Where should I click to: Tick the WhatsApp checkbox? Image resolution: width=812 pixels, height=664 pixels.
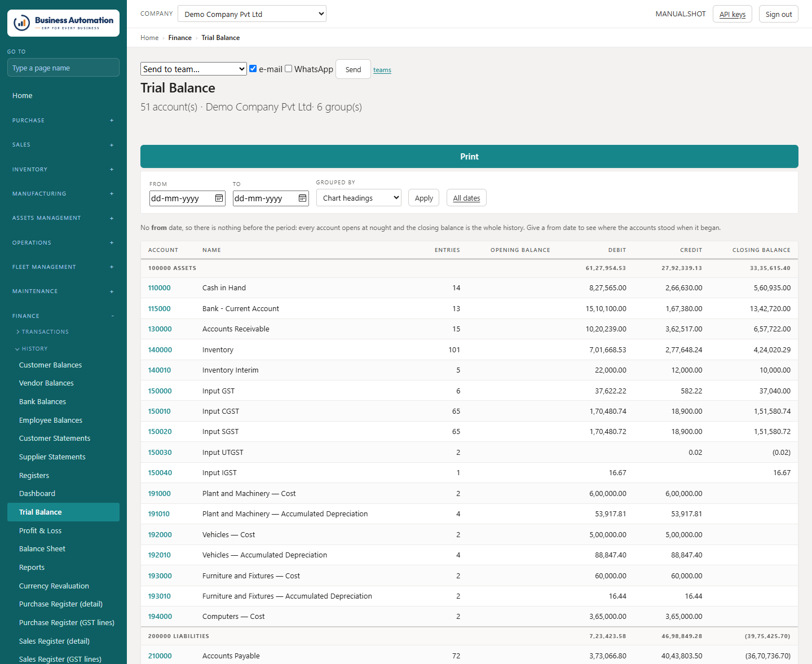289,69
